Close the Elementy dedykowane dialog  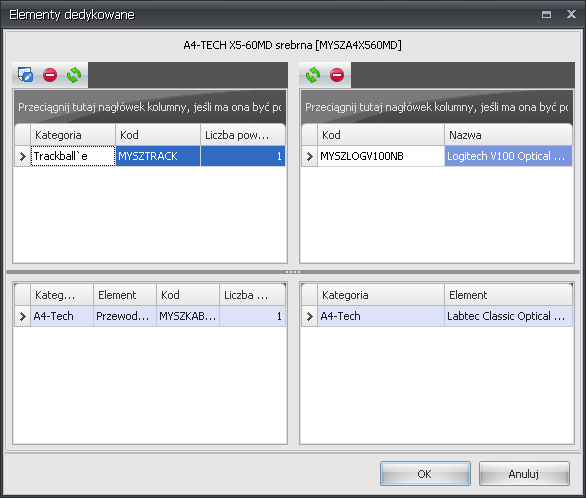tap(571, 14)
